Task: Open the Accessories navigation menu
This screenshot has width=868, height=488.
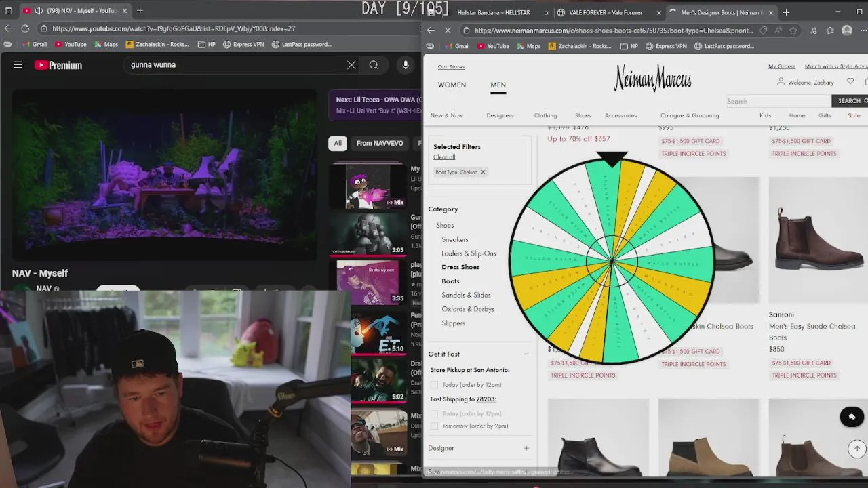Action: pos(620,115)
